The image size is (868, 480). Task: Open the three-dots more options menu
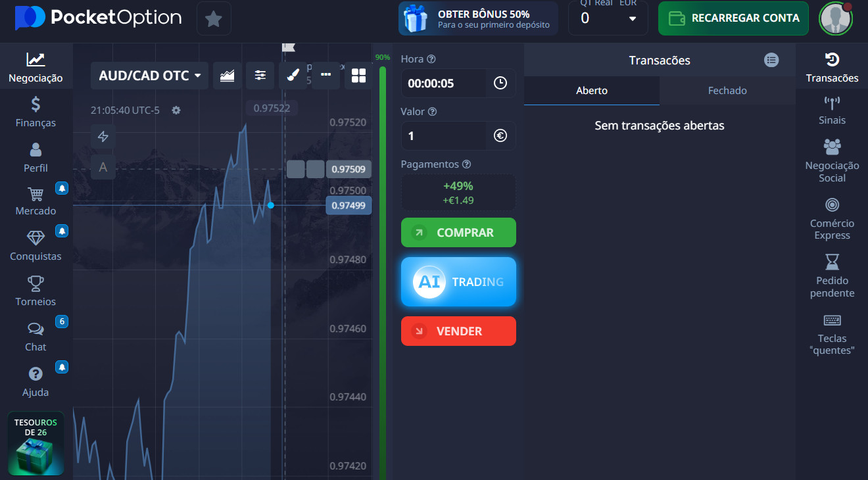pyautogui.click(x=325, y=76)
